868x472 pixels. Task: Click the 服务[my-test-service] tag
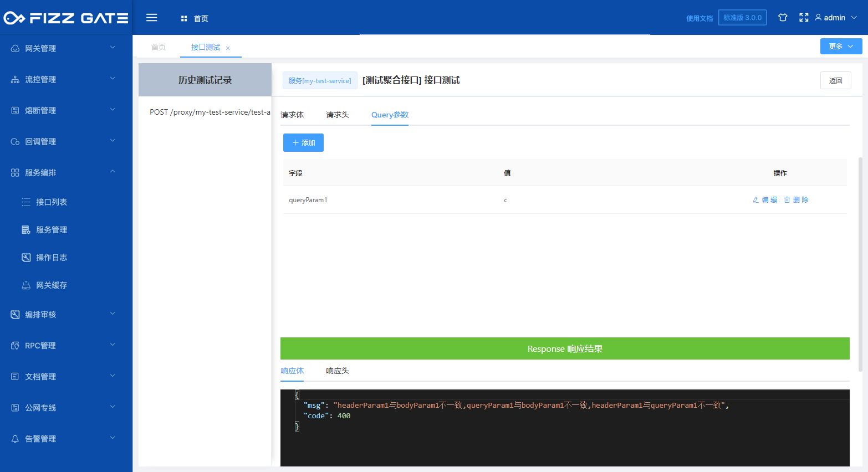pyautogui.click(x=320, y=81)
